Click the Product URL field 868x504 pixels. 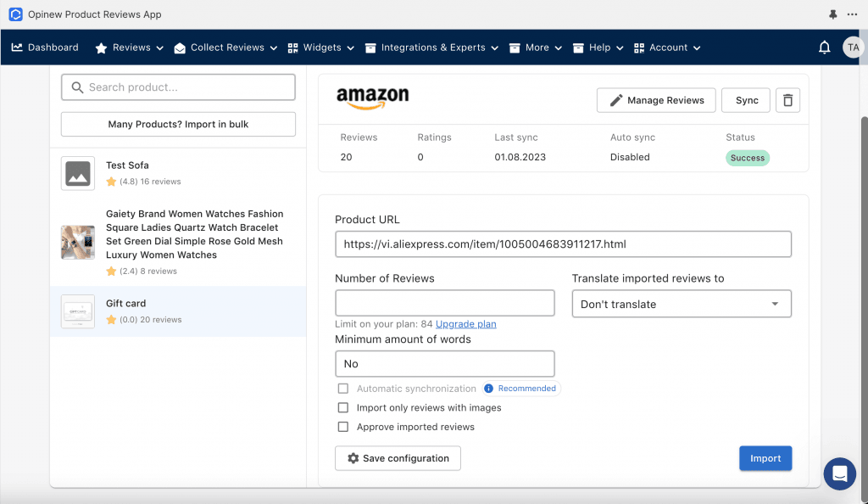click(563, 244)
